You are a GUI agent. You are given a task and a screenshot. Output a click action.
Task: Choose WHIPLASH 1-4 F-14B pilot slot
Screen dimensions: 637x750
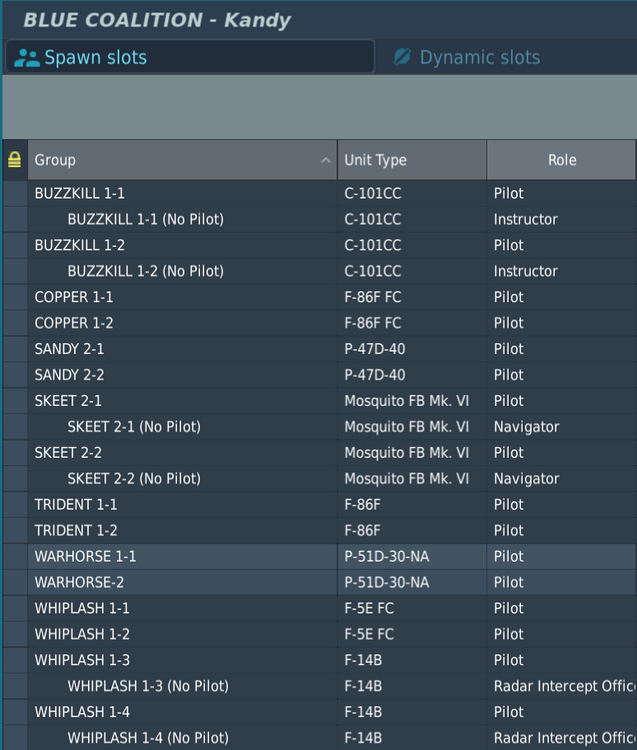82,712
